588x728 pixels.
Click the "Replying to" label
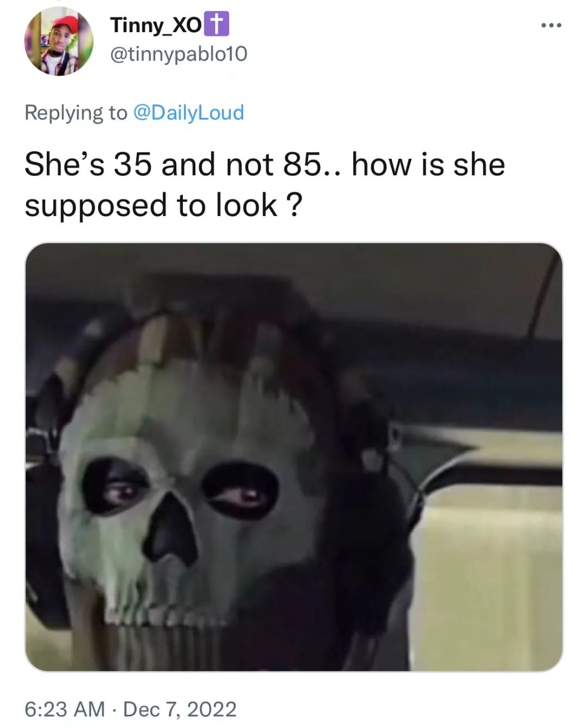[x=76, y=113]
